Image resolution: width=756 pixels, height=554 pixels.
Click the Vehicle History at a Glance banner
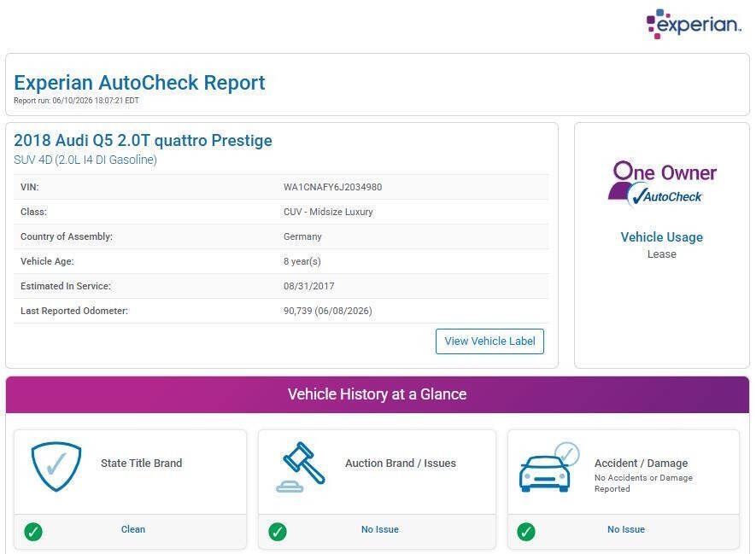point(378,394)
